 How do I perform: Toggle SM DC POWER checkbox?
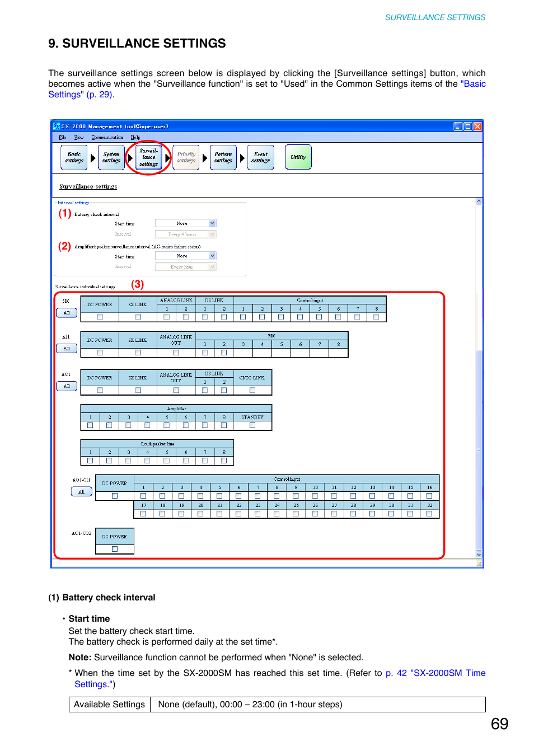(x=100, y=317)
